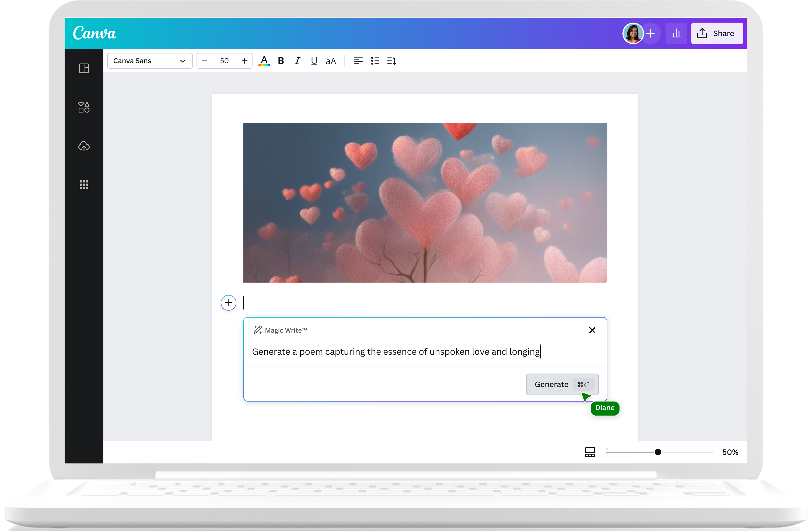This screenshot has width=812, height=531.
Task: Adjust line spacing settings
Action: (392, 61)
